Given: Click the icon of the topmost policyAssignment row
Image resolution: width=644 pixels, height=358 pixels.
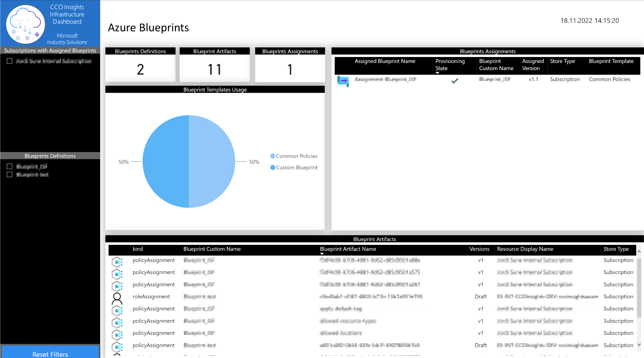Looking at the screenshot, I should (x=117, y=262).
